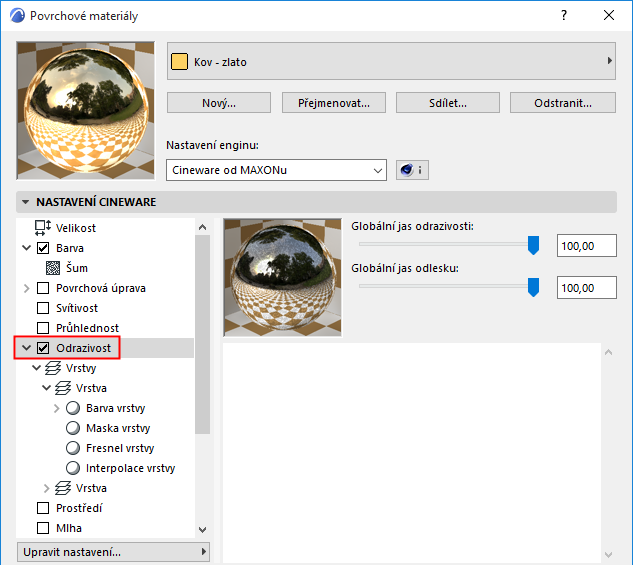This screenshot has height=565, width=633.
Task: Click the Vrstvy layers stack icon
Action: pos(53,368)
